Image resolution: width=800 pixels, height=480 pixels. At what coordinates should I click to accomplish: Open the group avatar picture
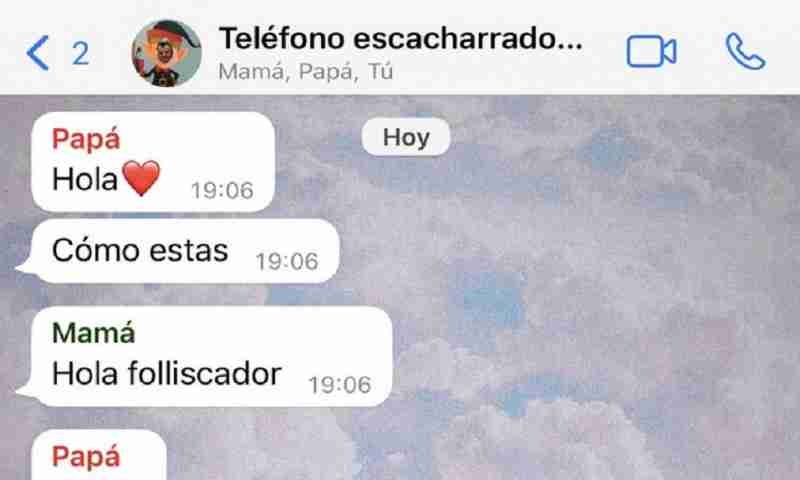166,53
